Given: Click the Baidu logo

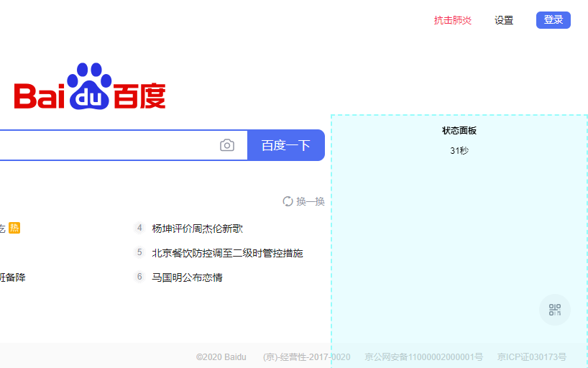Looking at the screenshot, I should (90, 86).
